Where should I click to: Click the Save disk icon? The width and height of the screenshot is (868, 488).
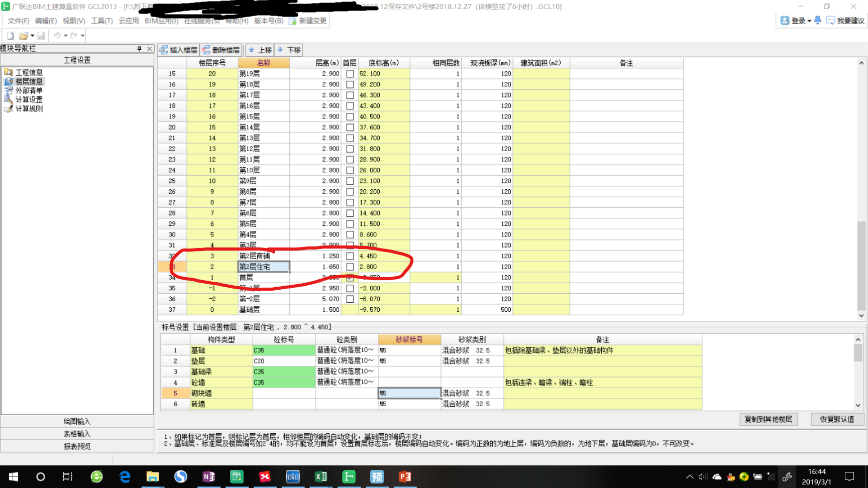41,36
